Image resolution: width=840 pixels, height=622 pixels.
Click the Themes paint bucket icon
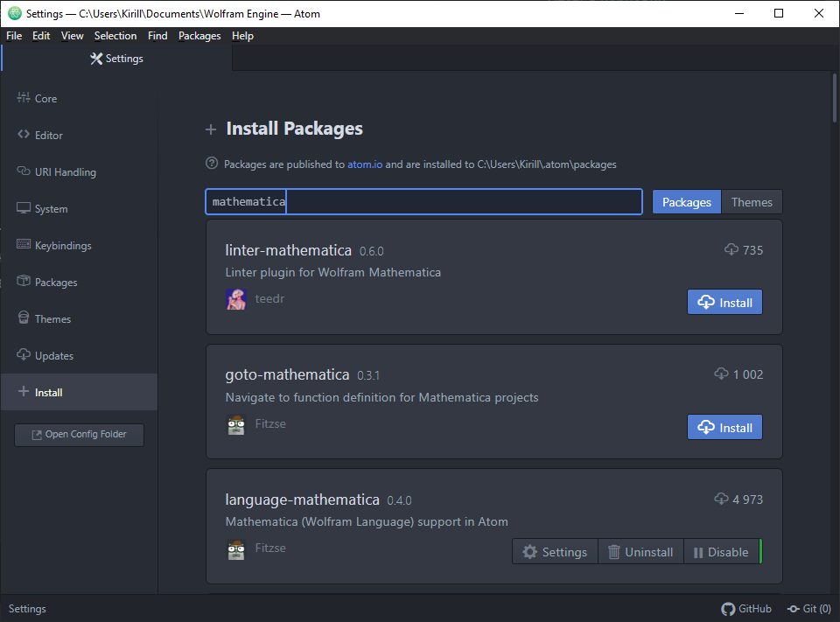tap(24, 318)
